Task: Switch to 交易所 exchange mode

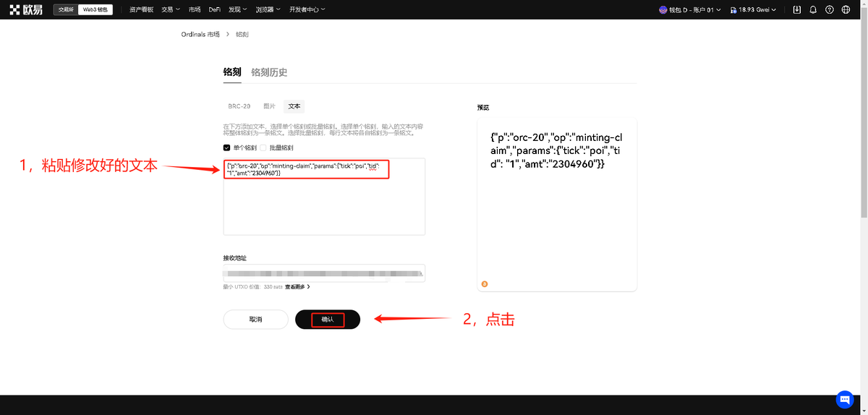Action: (x=66, y=9)
